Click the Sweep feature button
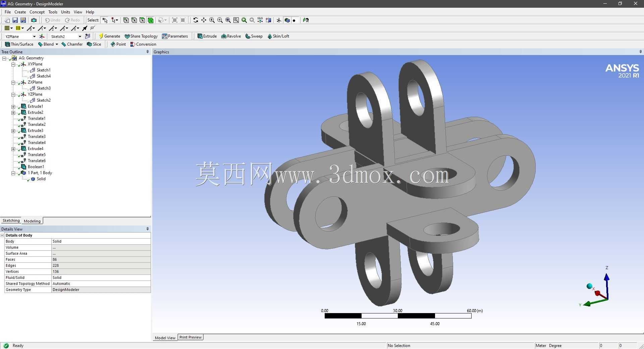Image resolution: width=644 pixels, height=349 pixels. (x=254, y=36)
